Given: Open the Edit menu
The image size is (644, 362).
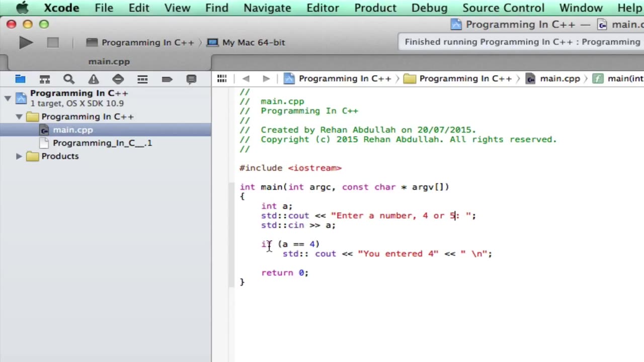Looking at the screenshot, I should 138,8.
